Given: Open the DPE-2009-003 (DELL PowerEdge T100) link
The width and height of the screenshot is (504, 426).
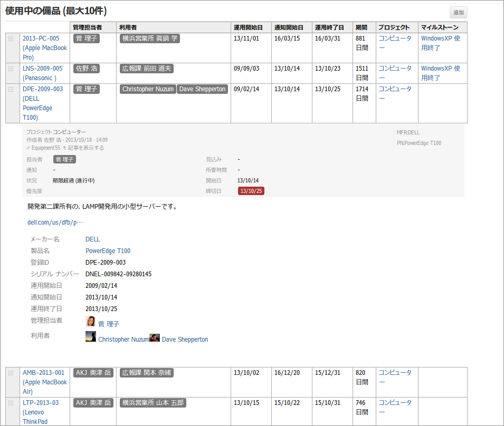Looking at the screenshot, I should coord(43,103).
